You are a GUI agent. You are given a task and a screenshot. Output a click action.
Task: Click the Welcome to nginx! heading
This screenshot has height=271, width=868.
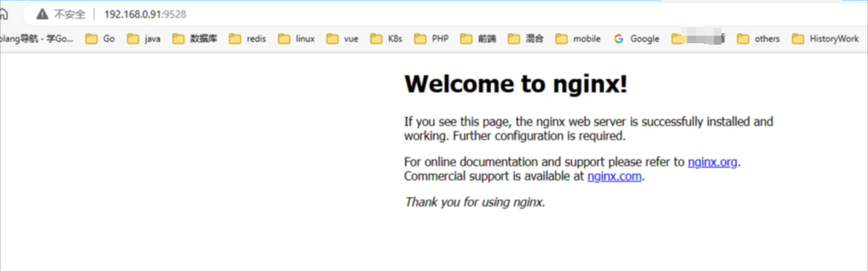coord(516,84)
